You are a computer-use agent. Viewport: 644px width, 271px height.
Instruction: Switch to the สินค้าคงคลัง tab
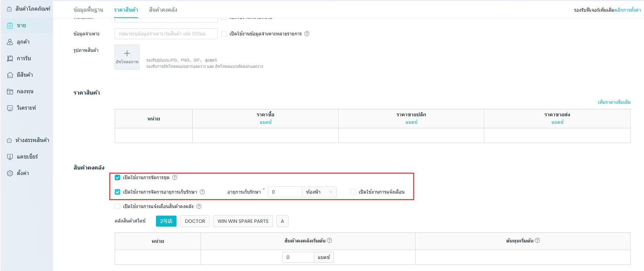(x=163, y=10)
